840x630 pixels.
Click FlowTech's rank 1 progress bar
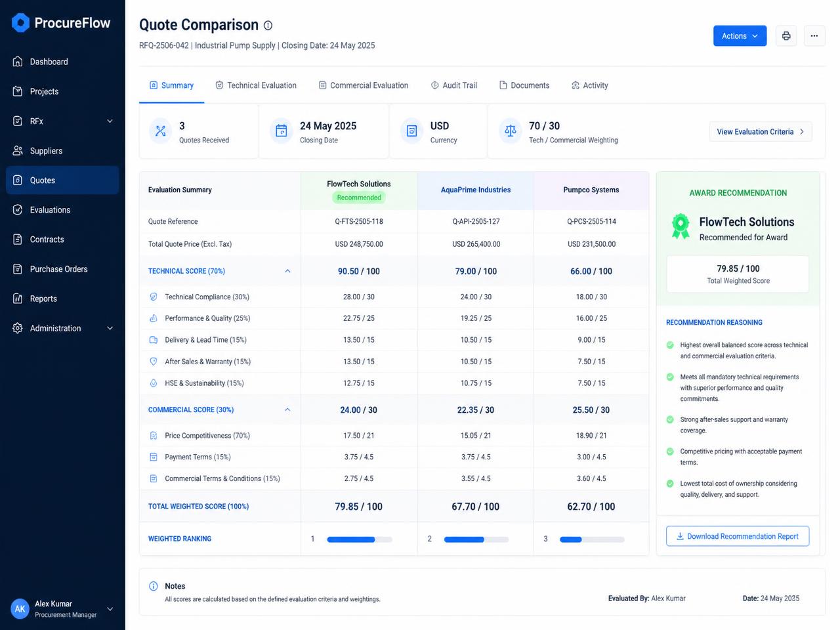(360, 539)
